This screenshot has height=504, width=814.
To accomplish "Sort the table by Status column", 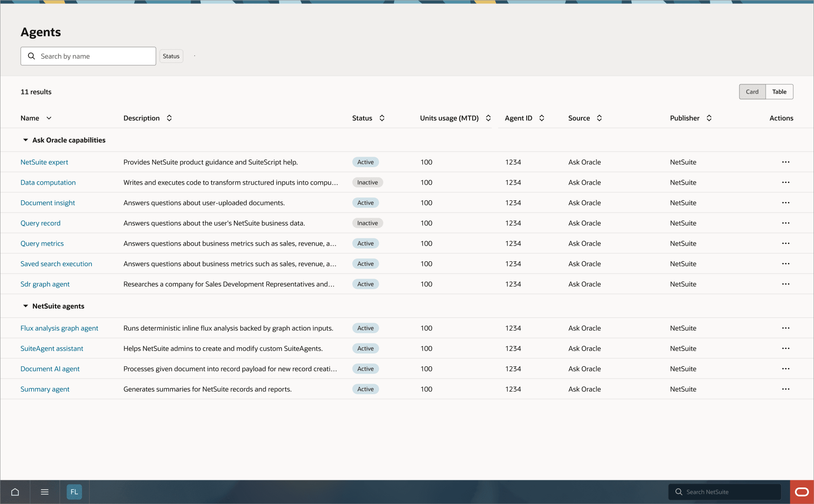I will (x=382, y=118).
